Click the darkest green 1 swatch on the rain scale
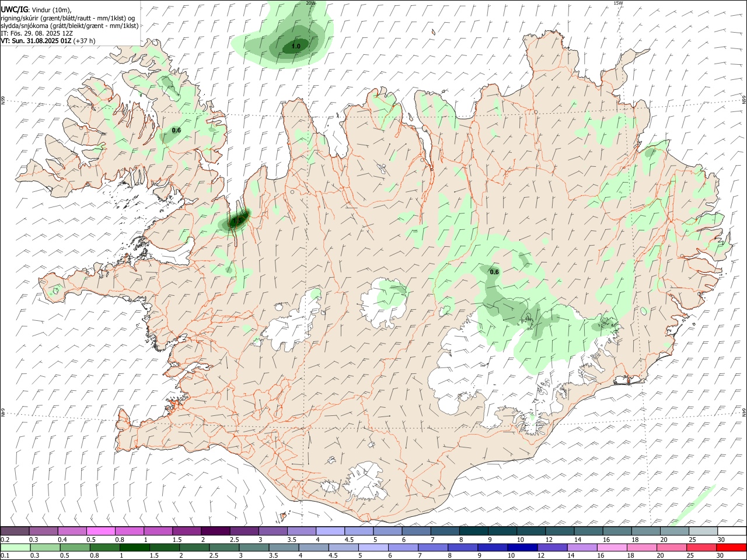 [x=134, y=547]
